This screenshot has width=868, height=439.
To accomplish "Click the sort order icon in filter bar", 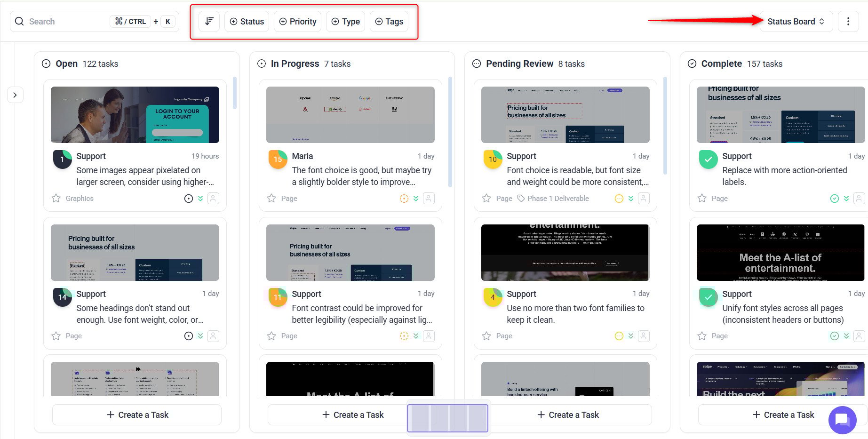I will 209,22.
